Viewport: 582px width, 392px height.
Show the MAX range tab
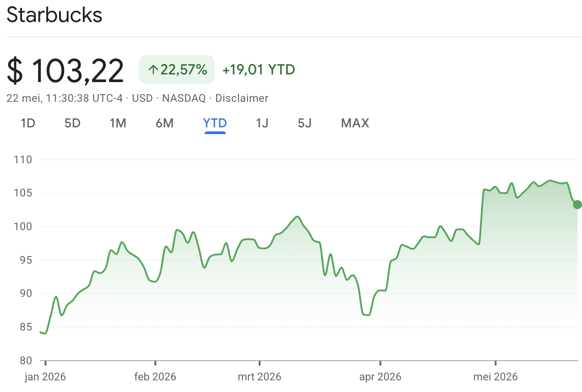click(355, 123)
